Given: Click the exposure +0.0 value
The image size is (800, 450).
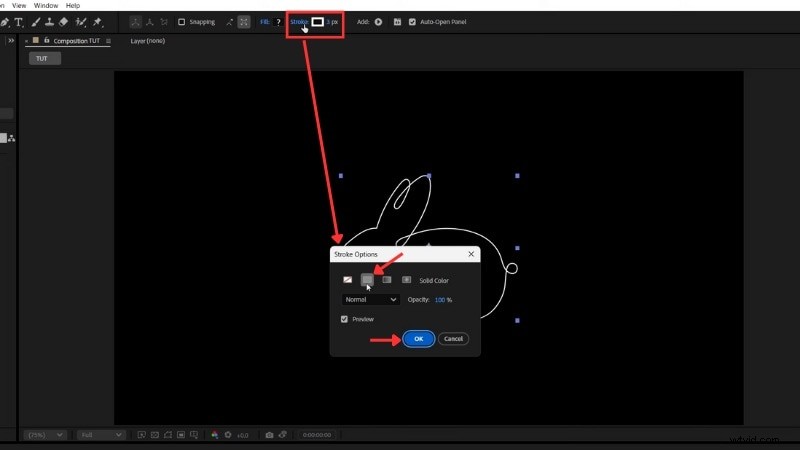Looking at the screenshot, I should pyautogui.click(x=242, y=435).
